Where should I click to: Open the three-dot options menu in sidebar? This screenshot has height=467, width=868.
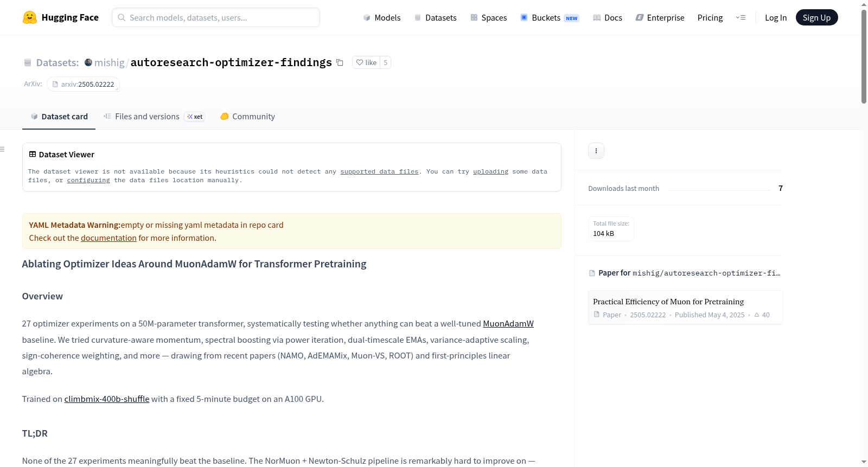[x=596, y=151]
